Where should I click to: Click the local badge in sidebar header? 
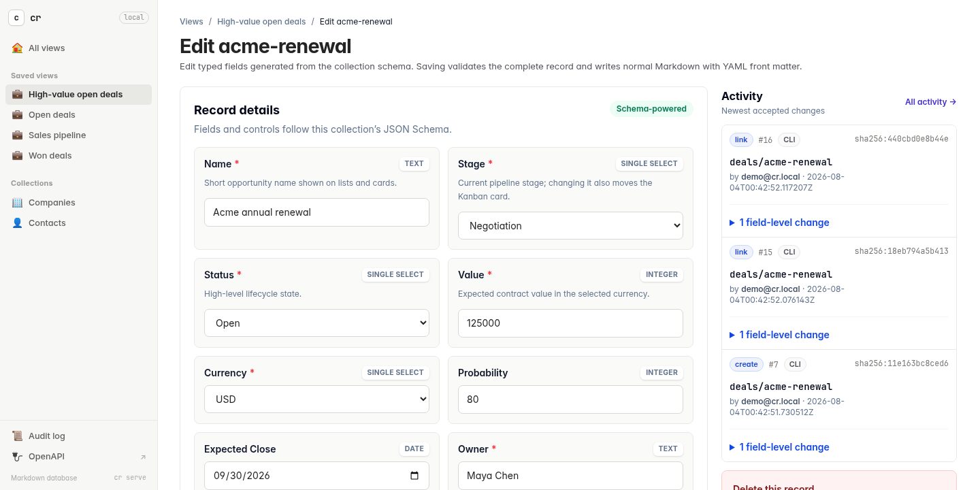[134, 18]
